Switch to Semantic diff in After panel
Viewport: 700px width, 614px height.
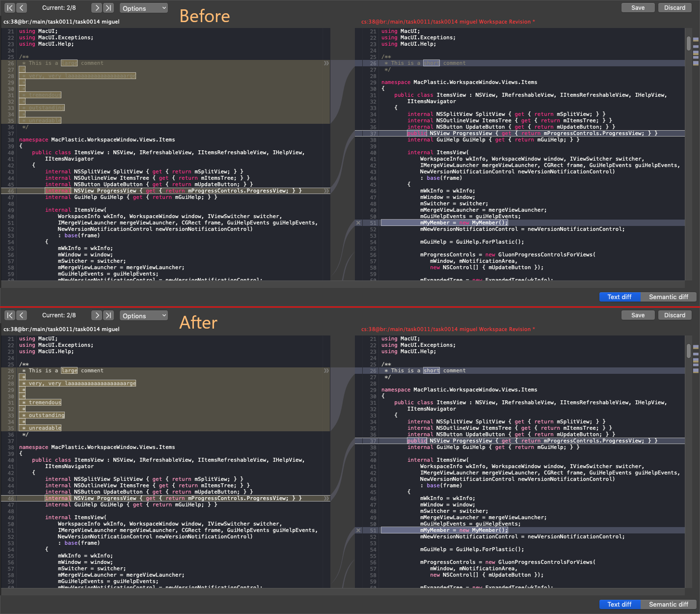(668, 604)
